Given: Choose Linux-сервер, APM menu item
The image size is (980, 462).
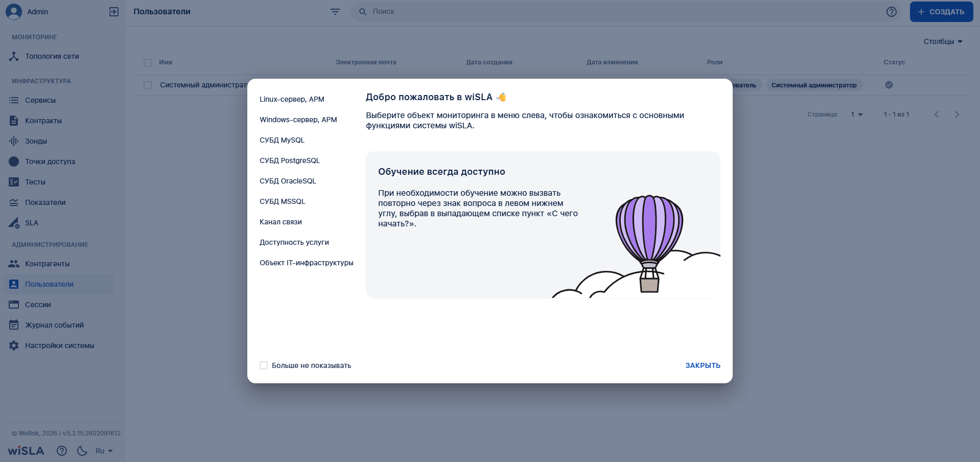Looking at the screenshot, I should tap(292, 99).
